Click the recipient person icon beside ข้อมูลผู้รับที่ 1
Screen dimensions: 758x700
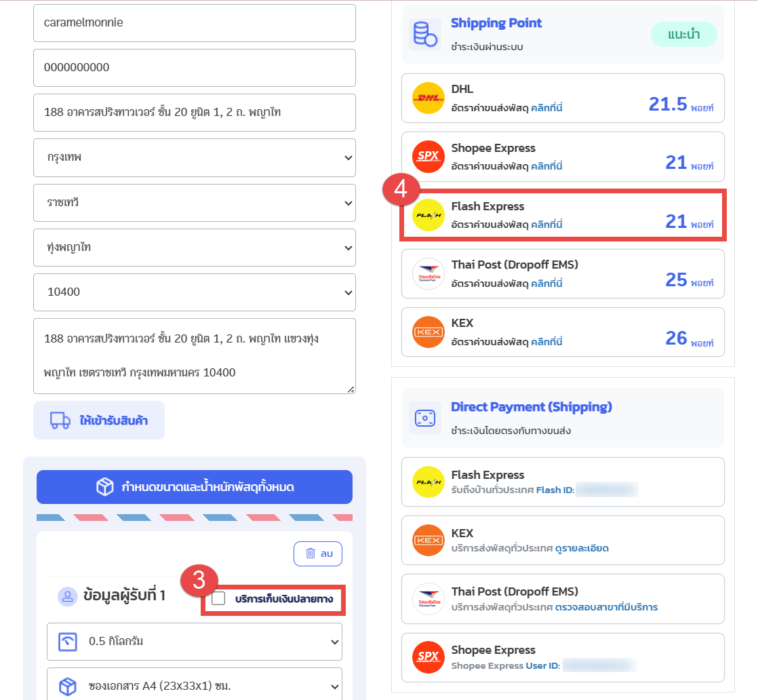[68, 597]
